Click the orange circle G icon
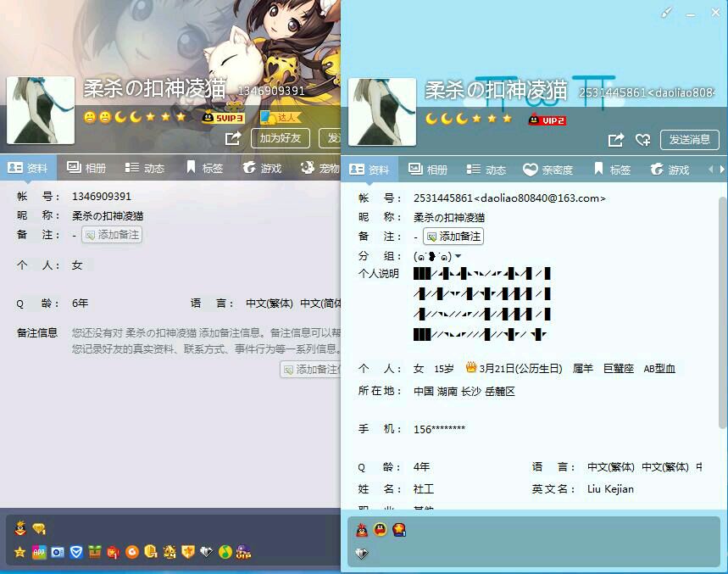 132,552
